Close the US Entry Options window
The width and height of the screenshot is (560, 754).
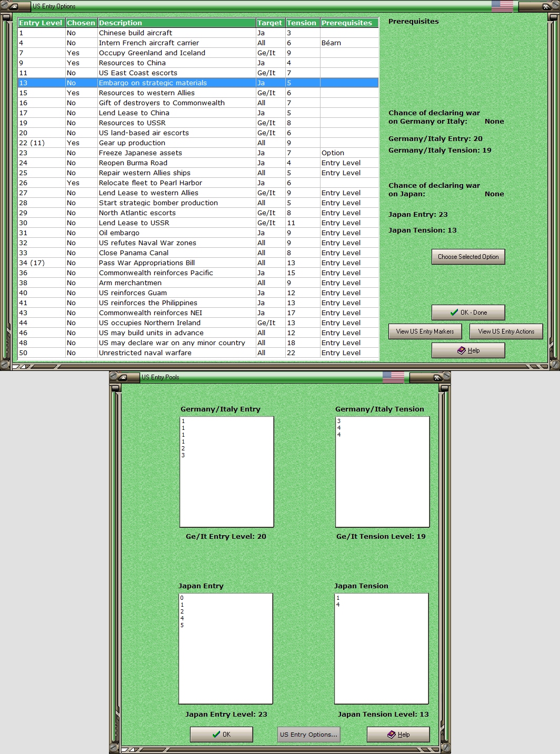tap(546, 6)
